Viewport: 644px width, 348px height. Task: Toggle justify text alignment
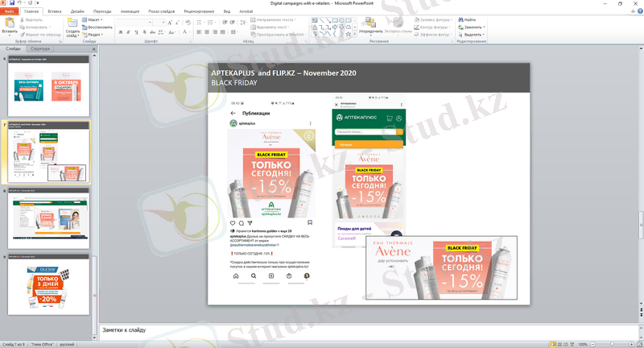pos(223,32)
